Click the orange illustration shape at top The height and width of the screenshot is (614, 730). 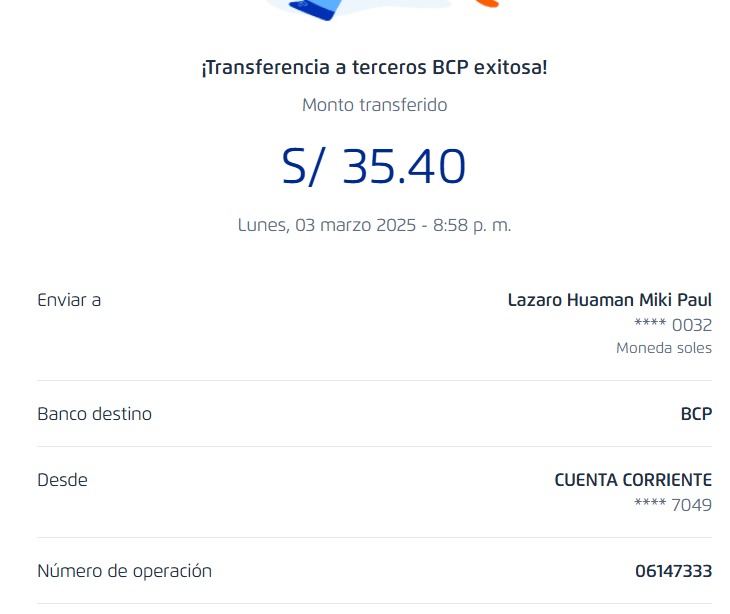click(486, 3)
